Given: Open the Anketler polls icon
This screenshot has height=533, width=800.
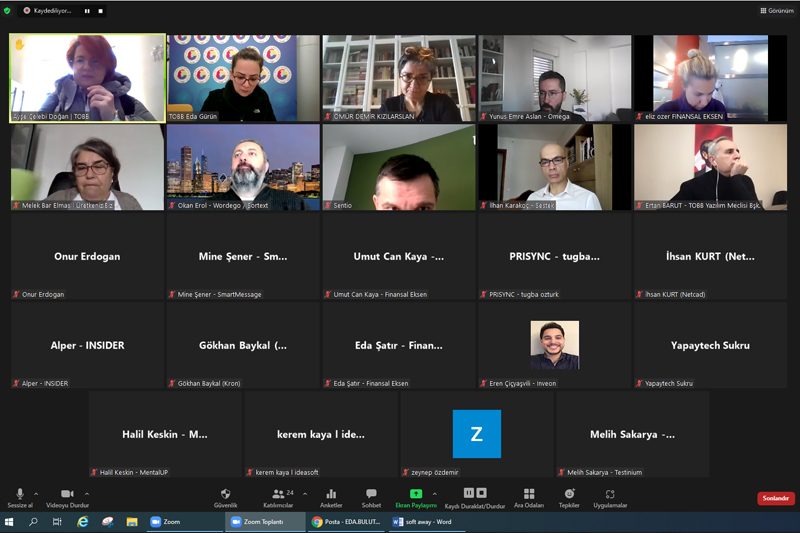Looking at the screenshot, I should point(331,497).
